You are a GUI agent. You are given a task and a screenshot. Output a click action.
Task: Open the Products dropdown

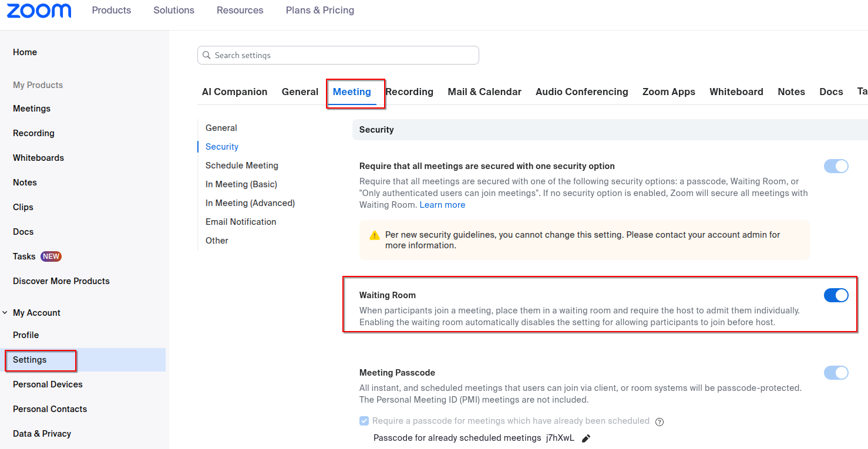pos(111,10)
